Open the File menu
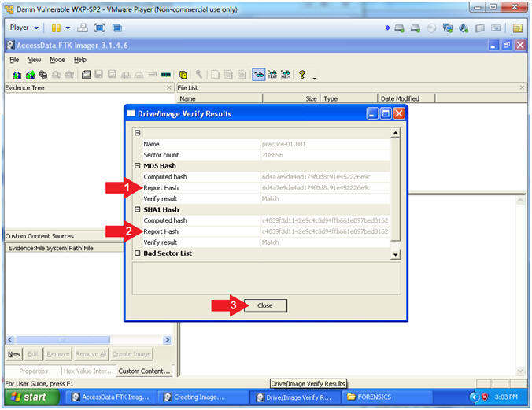This screenshot has height=410, width=532. [14, 60]
